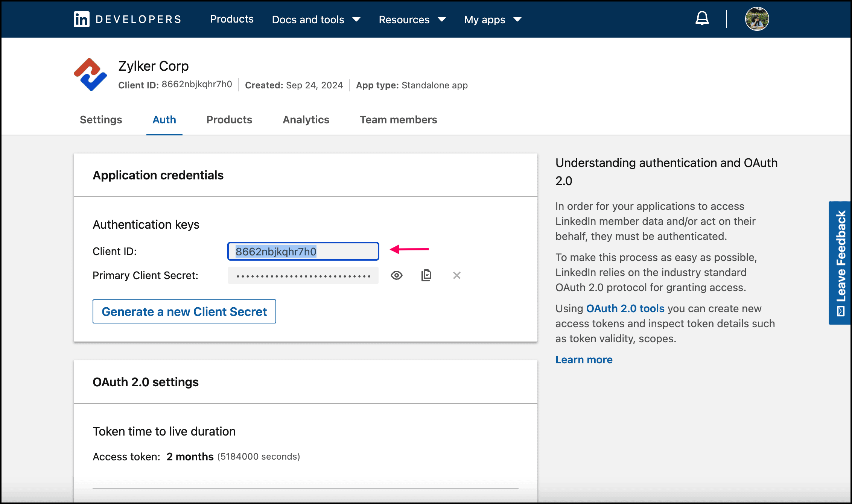852x504 pixels.
Task: Switch to the app Products tab
Action: [229, 120]
